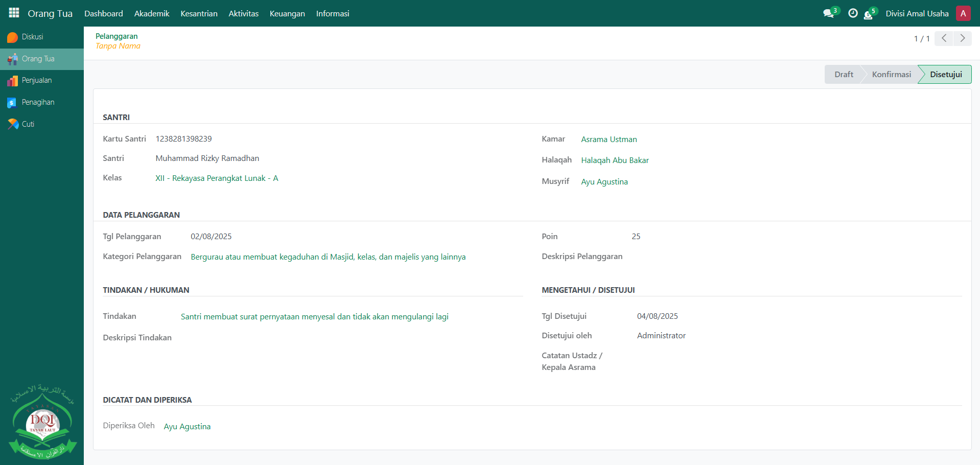Go to previous record arrow

(x=944, y=38)
